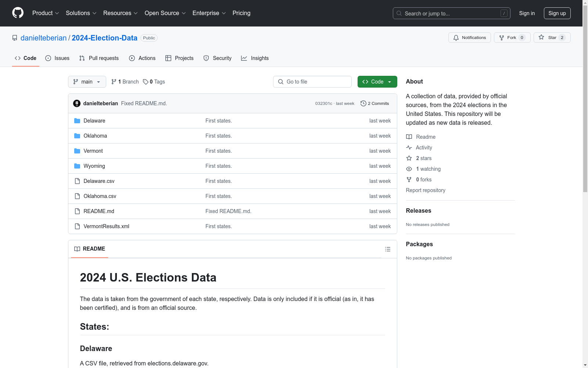588x368 pixels.
Task: Click the Vermont folder icon
Action: [x=77, y=151]
